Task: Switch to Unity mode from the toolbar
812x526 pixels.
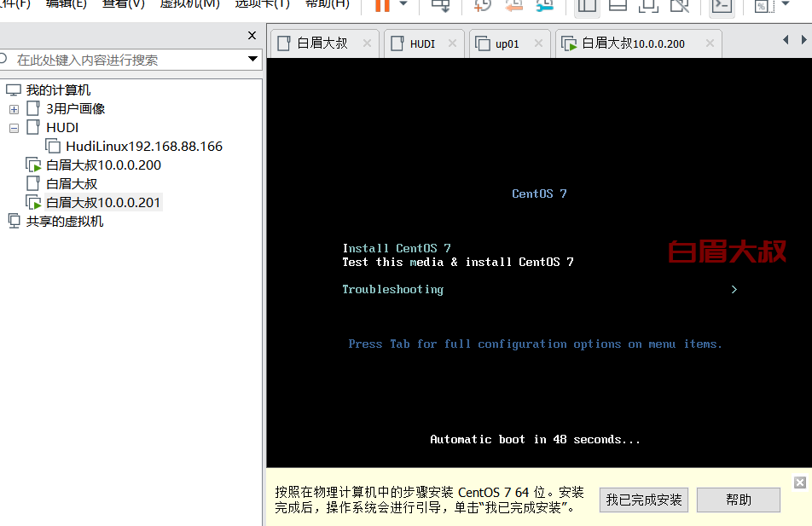Action: (x=680, y=5)
